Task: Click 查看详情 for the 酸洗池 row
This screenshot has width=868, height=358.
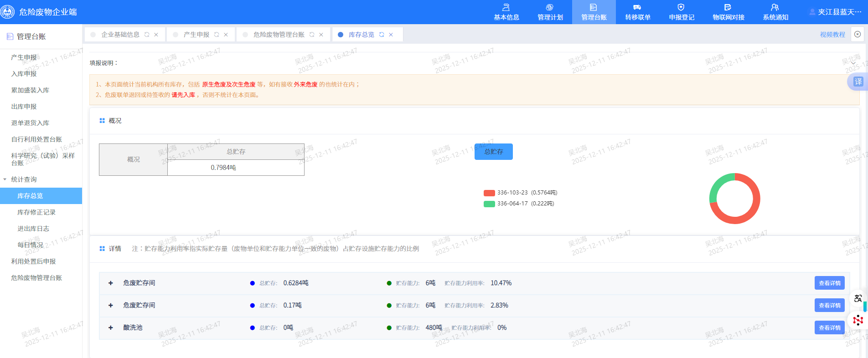Action: [x=829, y=327]
